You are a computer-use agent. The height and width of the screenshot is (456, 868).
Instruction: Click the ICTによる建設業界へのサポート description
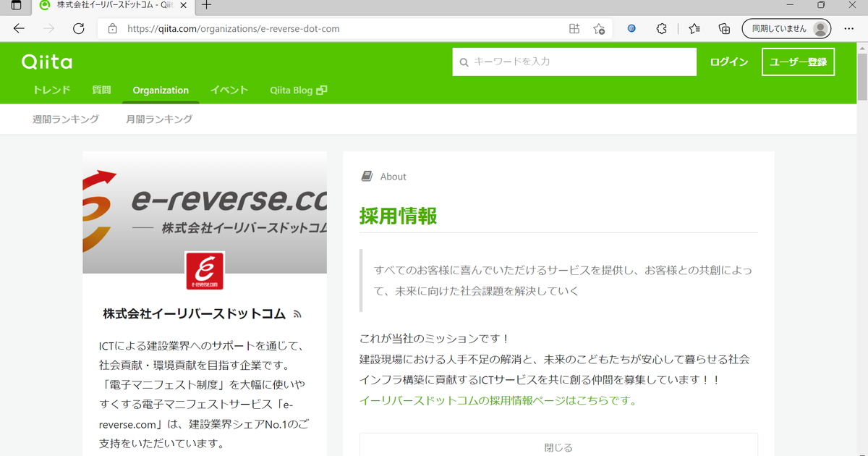point(205,394)
